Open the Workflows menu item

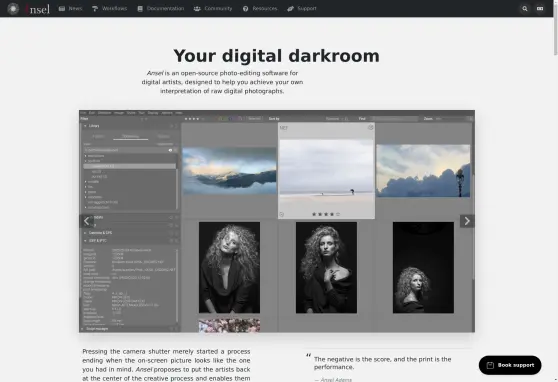[x=109, y=9]
